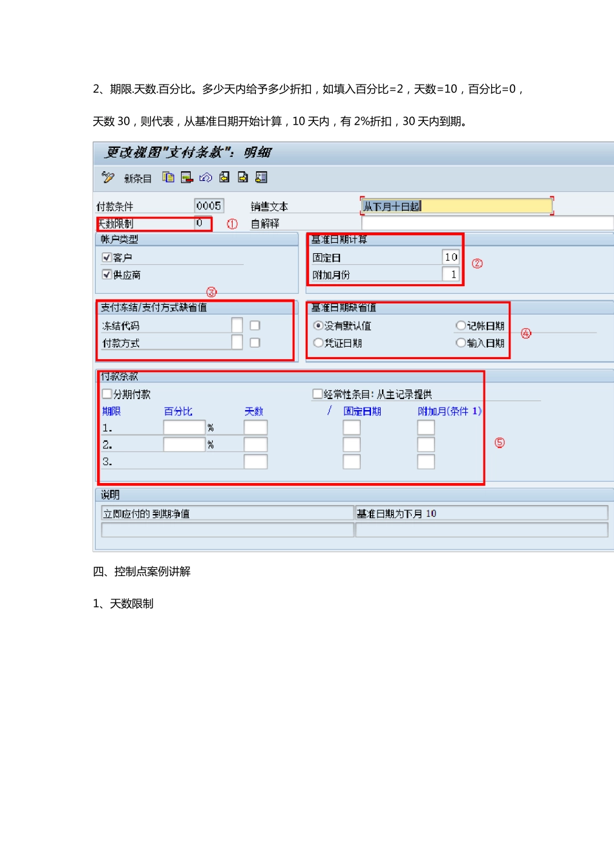Click the term 3 附加月 field
The width and height of the screenshot is (614, 868).
tap(426, 462)
